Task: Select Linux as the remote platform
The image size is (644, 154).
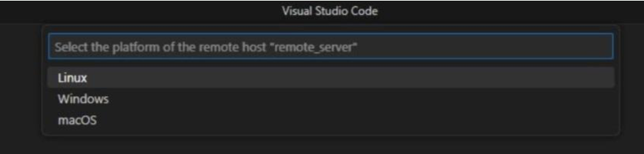Action: click(73, 78)
